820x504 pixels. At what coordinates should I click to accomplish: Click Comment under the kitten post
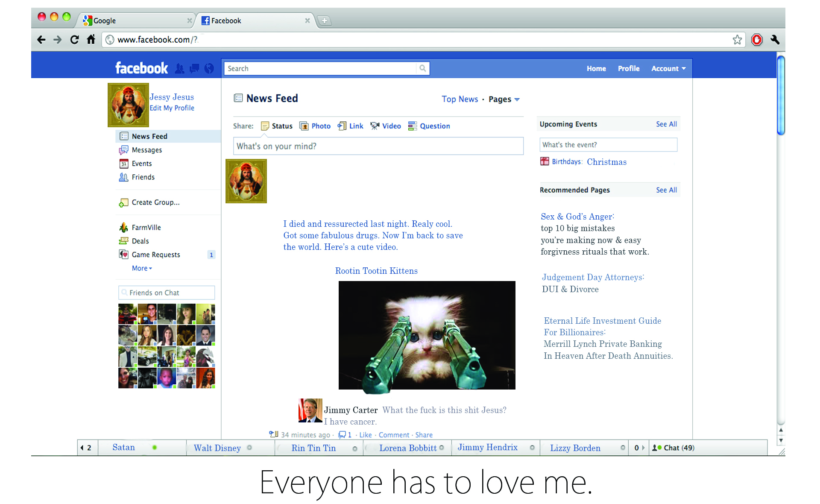pyautogui.click(x=394, y=435)
